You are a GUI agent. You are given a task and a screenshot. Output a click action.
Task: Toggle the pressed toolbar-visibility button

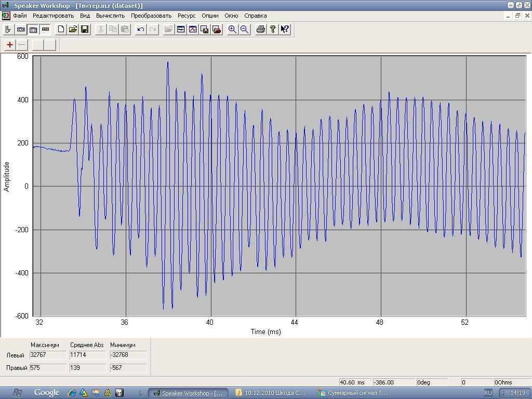pos(33,30)
